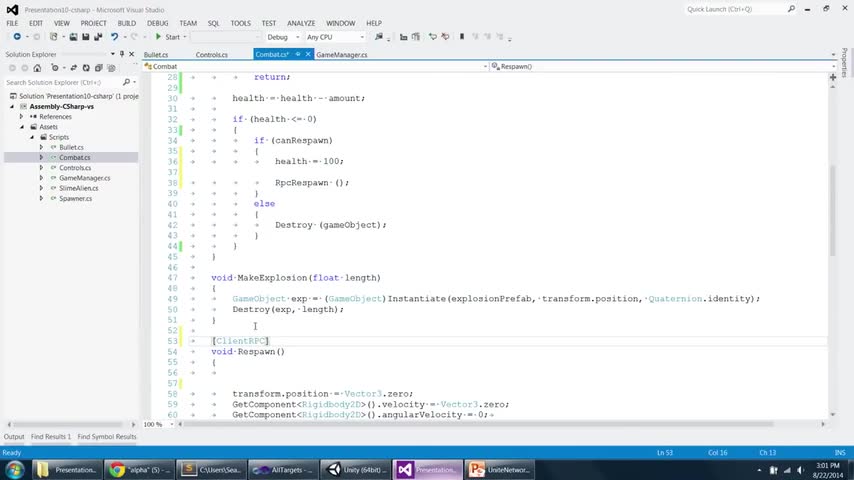Collapse the Assembly-CSharp-vs project node
Viewport: 854px width, 480px height.
[12, 107]
